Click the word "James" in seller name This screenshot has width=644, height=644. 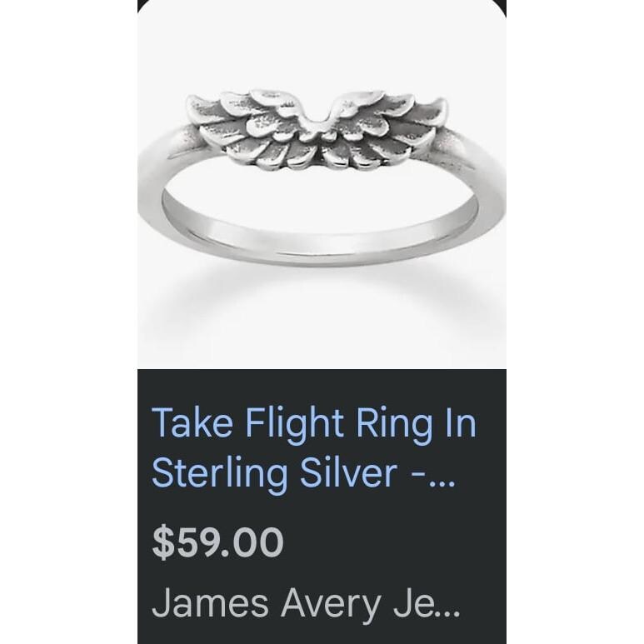click(210, 603)
